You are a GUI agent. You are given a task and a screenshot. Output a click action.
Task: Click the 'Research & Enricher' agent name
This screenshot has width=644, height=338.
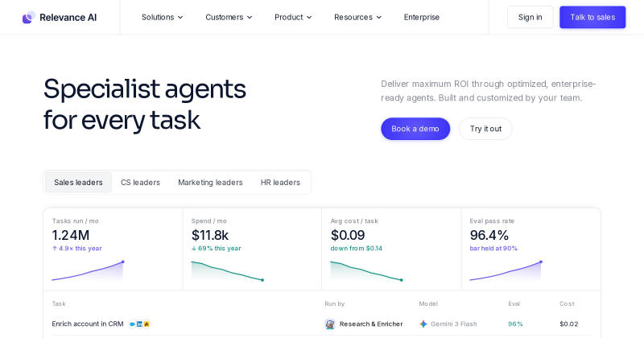tap(371, 324)
